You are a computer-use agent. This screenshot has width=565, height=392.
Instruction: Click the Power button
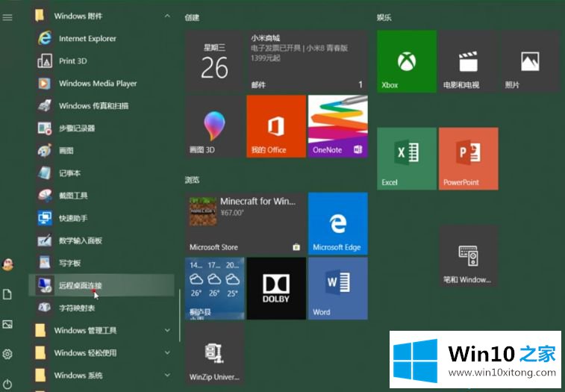point(7,384)
